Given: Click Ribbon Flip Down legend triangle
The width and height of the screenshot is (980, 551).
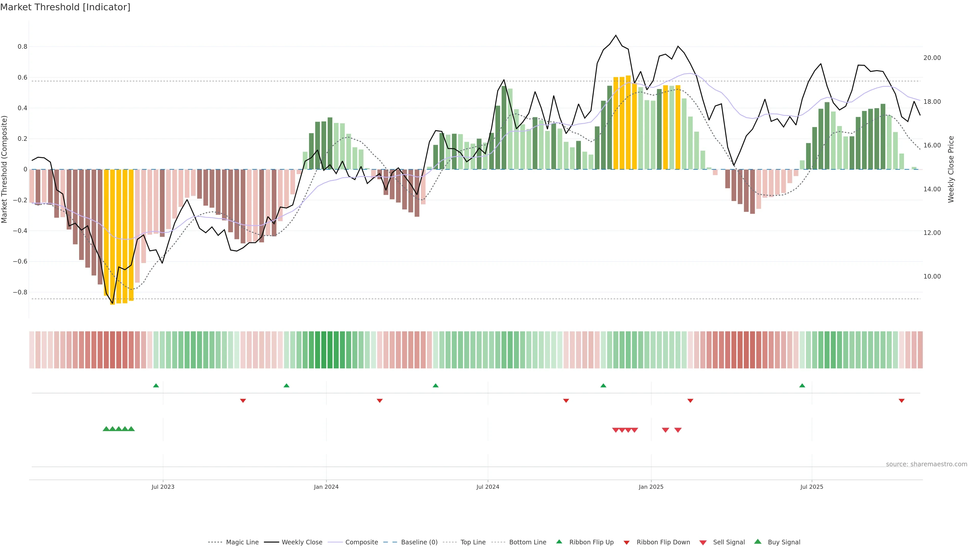Looking at the screenshot, I should 627,543.
